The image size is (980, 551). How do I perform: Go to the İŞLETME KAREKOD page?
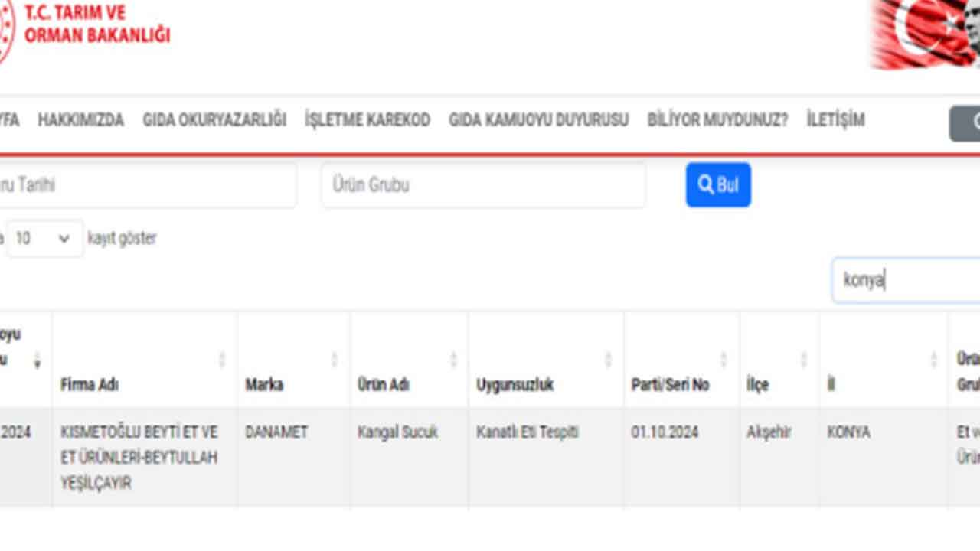367,120
